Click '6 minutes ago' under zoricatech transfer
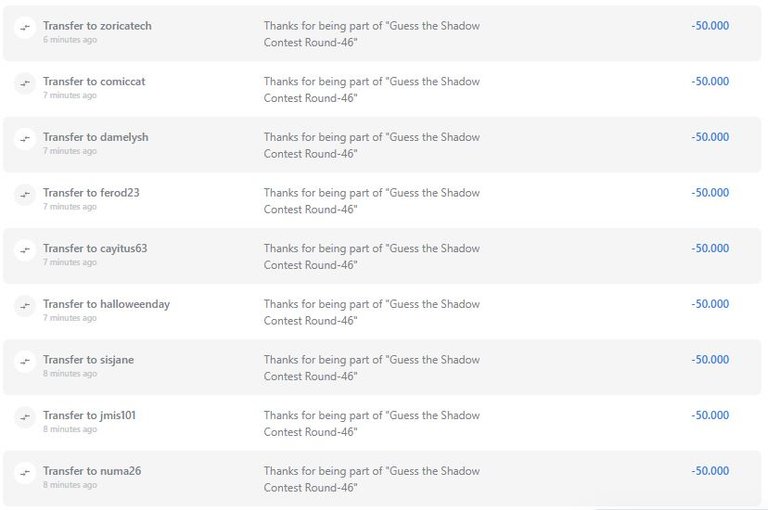768x510 pixels. (70, 40)
